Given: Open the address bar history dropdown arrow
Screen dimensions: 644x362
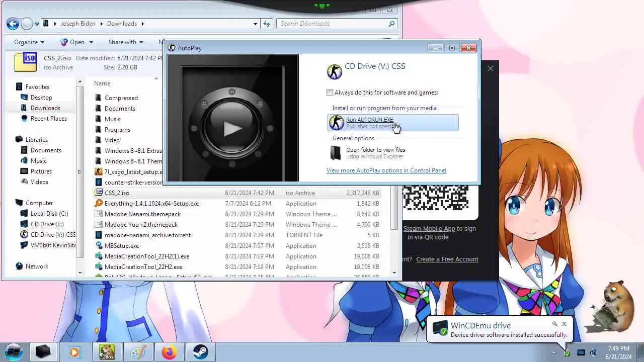Looking at the screenshot, I should pos(255,24).
